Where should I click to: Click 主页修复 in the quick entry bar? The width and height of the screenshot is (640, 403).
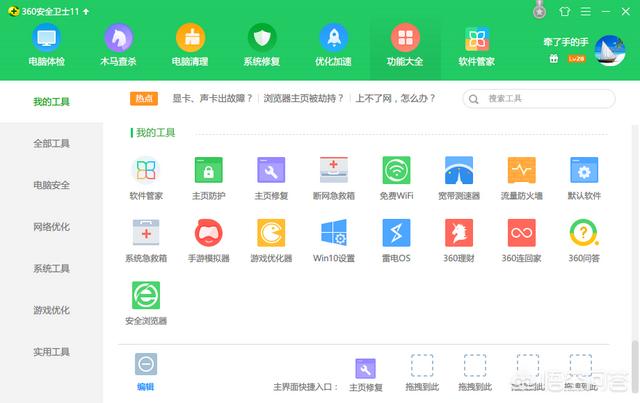coord(366,375)
